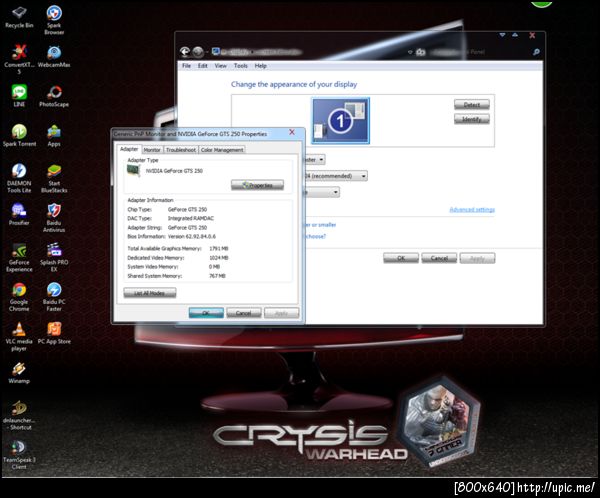Switch to the Monitor tab
The image size is (600, 498).
point(152,150)
